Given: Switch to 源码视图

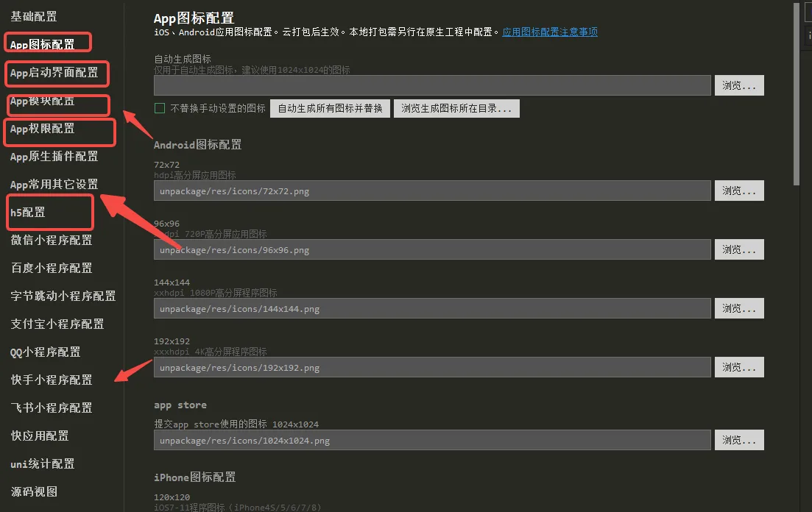Looking at the screenshot, I should point(34,492).
